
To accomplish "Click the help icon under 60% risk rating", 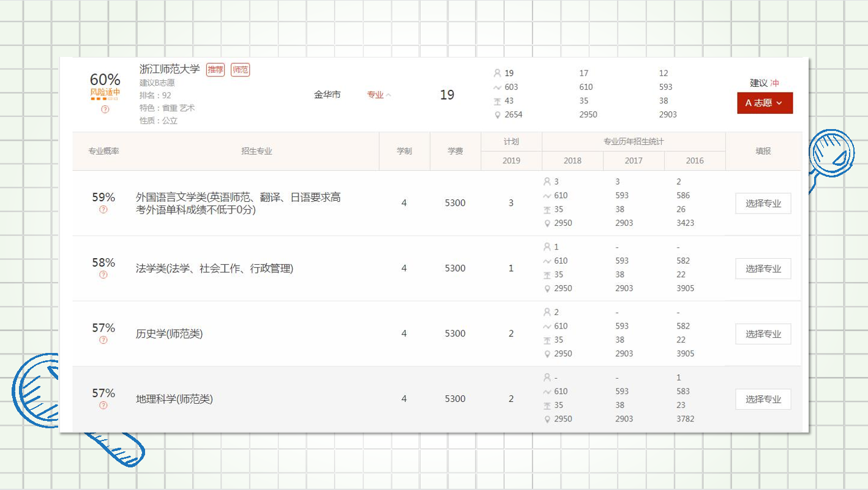I will click(105, 110).
